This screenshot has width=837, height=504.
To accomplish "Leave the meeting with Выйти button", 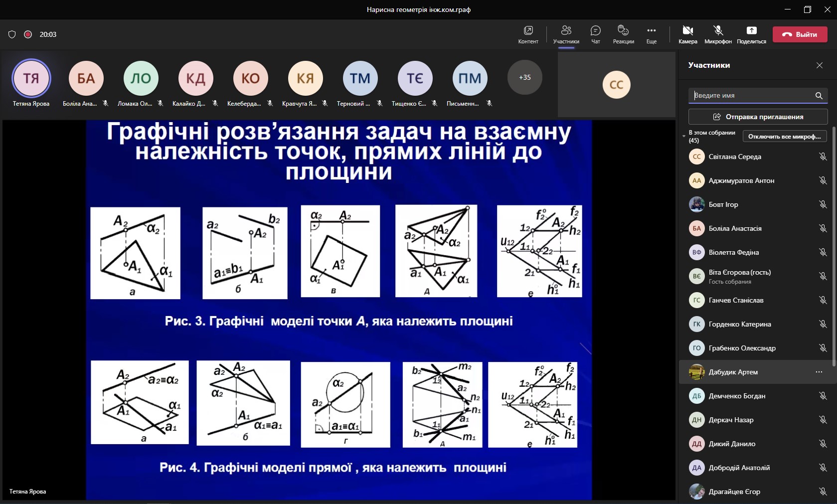I will click(x=800, y=34).
